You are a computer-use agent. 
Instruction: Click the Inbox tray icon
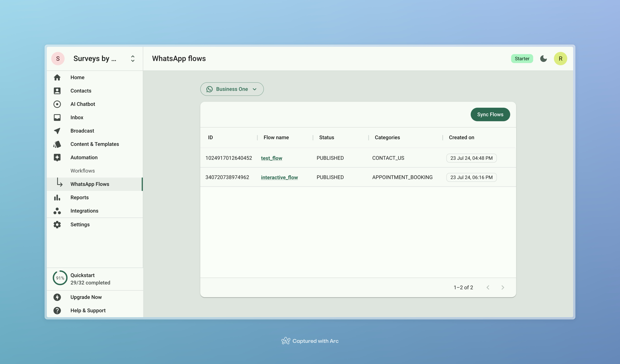(57, 117)
